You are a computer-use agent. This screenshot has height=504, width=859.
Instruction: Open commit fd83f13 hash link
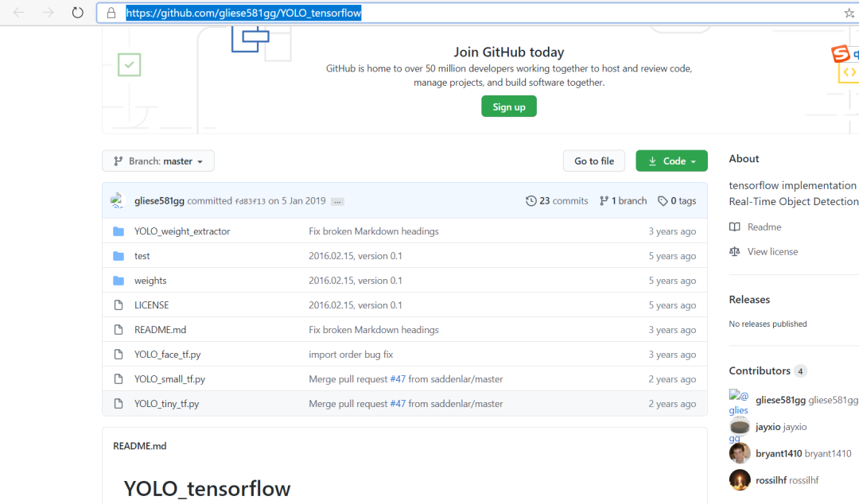pyautogui.click(x=251, y=202)
